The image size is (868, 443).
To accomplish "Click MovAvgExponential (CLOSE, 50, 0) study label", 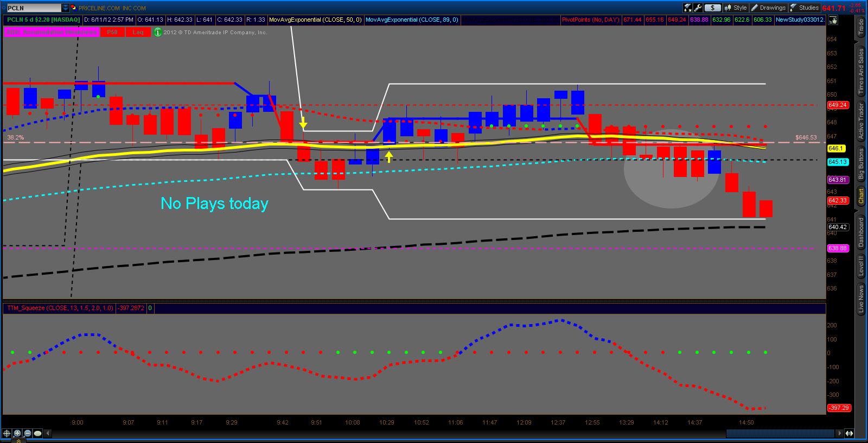I will click(x=316, y=20).
